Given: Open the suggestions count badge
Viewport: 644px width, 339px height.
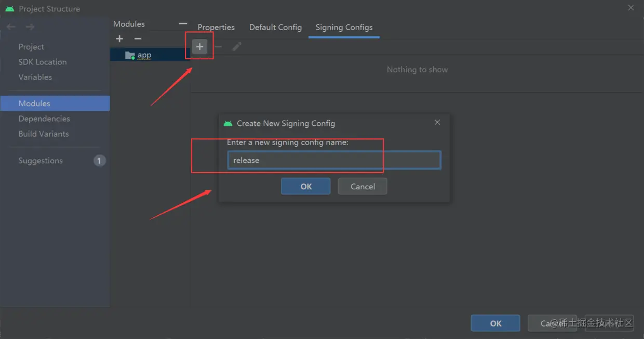Looking at the screenshot, I should tap(99, 161).
